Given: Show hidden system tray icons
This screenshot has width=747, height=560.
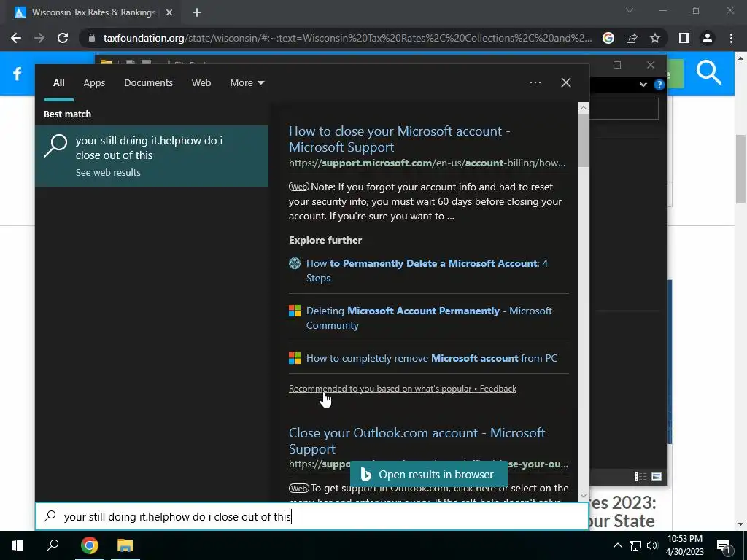Looking at the screenshot, I should coord(617,545).
